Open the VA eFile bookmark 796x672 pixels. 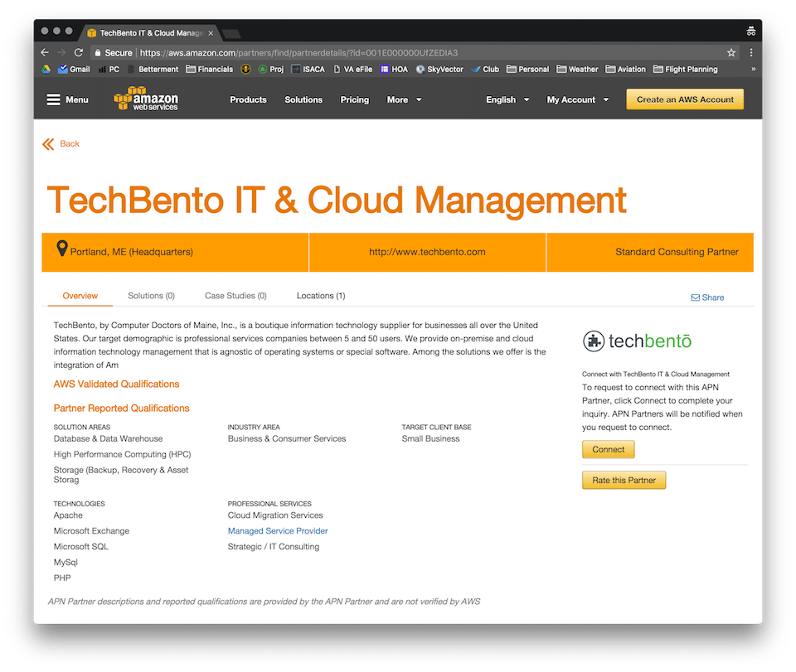(x=353, y=69)
